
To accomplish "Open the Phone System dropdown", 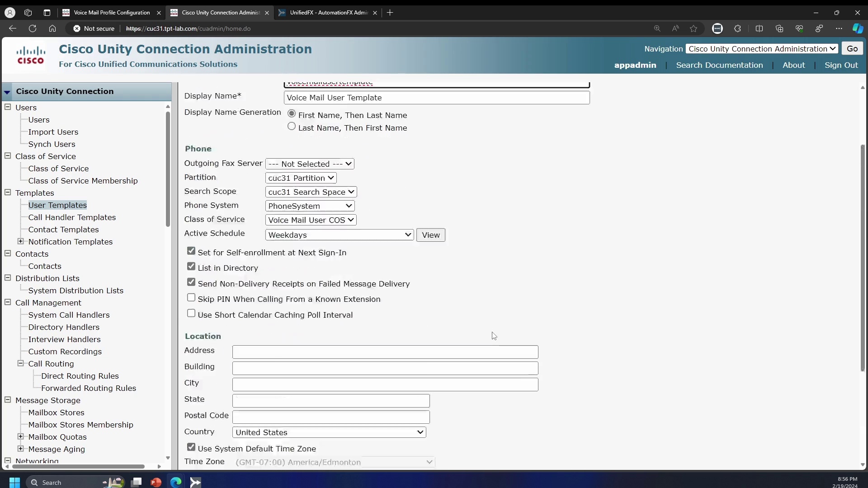I will (x=310, y=206).
